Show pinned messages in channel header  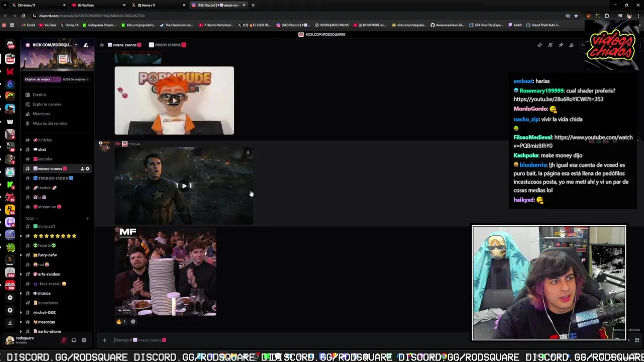point(560,45)
